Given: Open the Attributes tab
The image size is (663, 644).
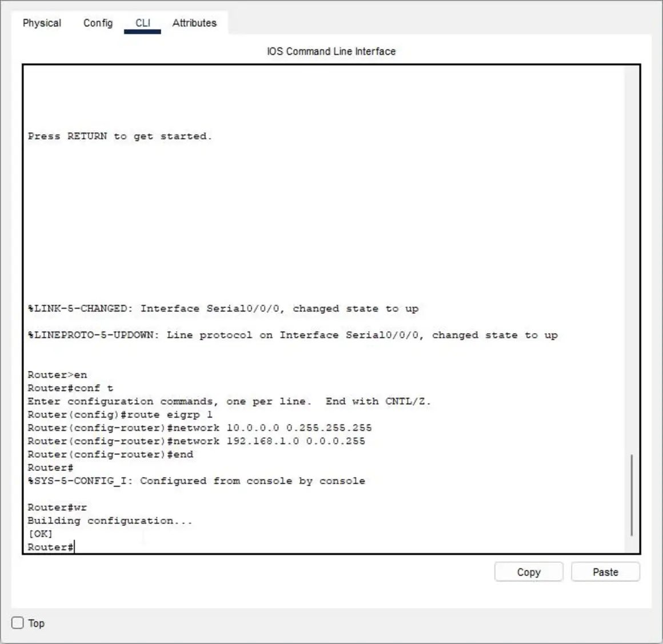Looking at the screenshot, I should (194, 23).
